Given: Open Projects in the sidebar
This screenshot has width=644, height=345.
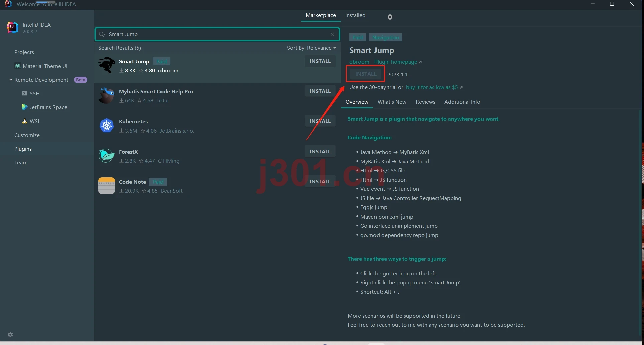Looking at the screenshot, I should pos(24,52).
